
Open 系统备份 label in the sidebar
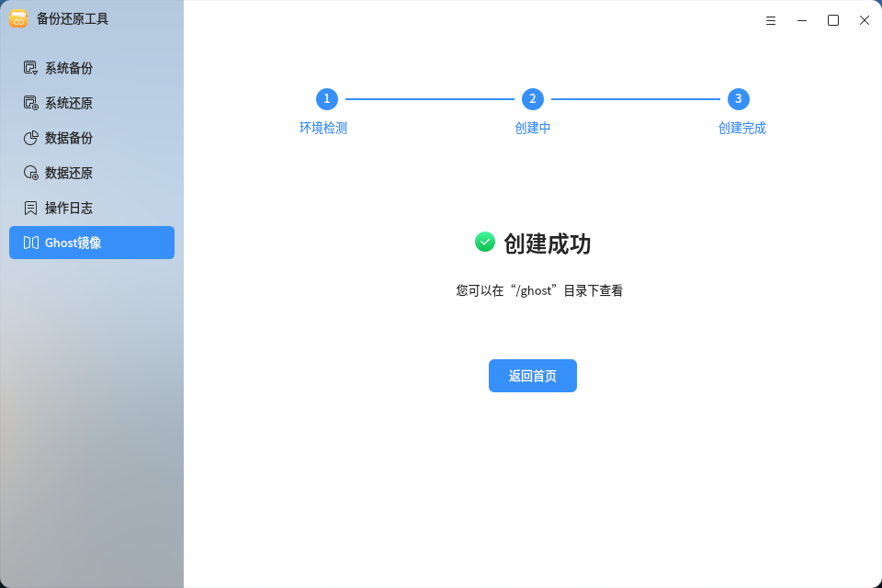pyautogui.click(x=69, y=68)
